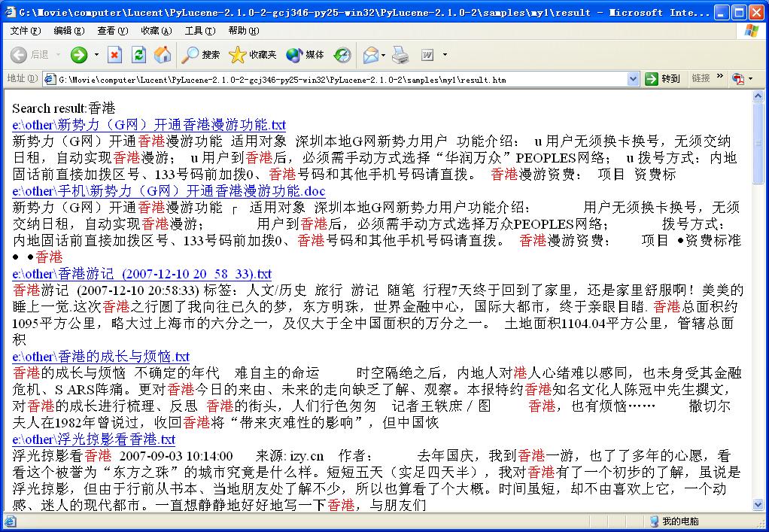This screenshot has width=769, height=532.
Task: Open dropdown arrow beside Forward button
Action: (96, 55)
